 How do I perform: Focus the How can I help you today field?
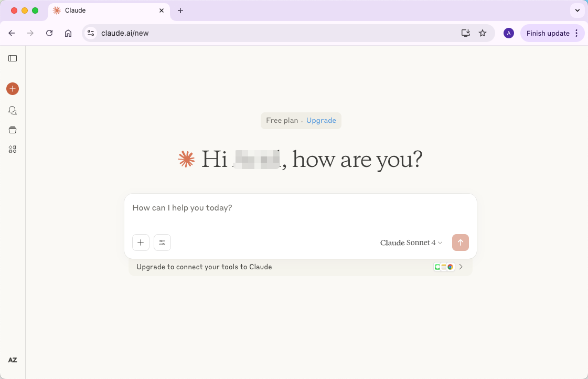(x=300, y=208)
